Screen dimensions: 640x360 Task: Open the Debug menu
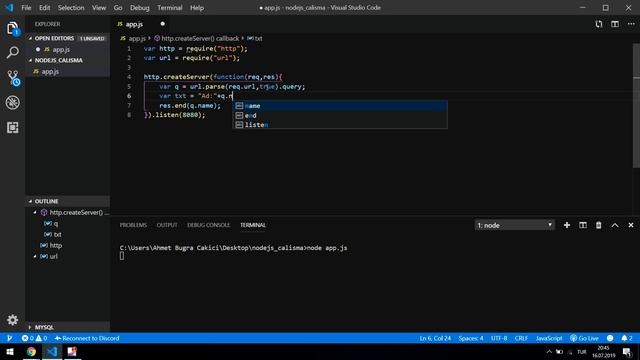coord(140,8)
